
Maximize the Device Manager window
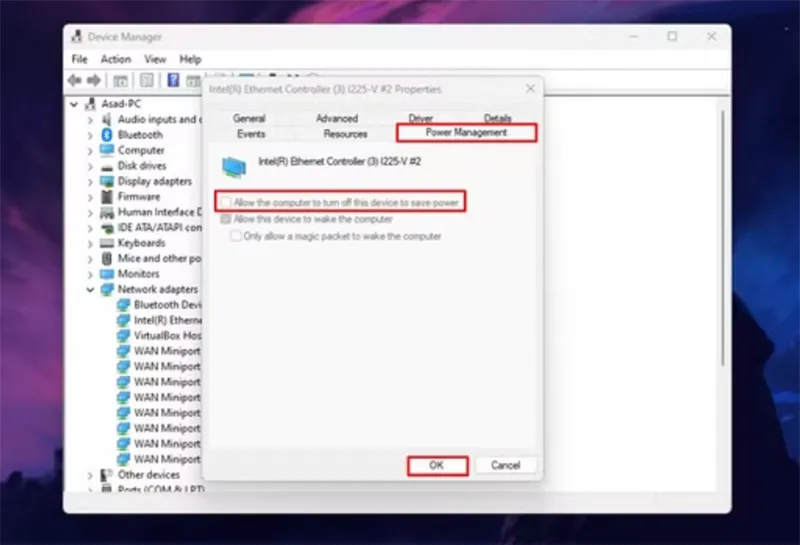[x=672, y=36]
